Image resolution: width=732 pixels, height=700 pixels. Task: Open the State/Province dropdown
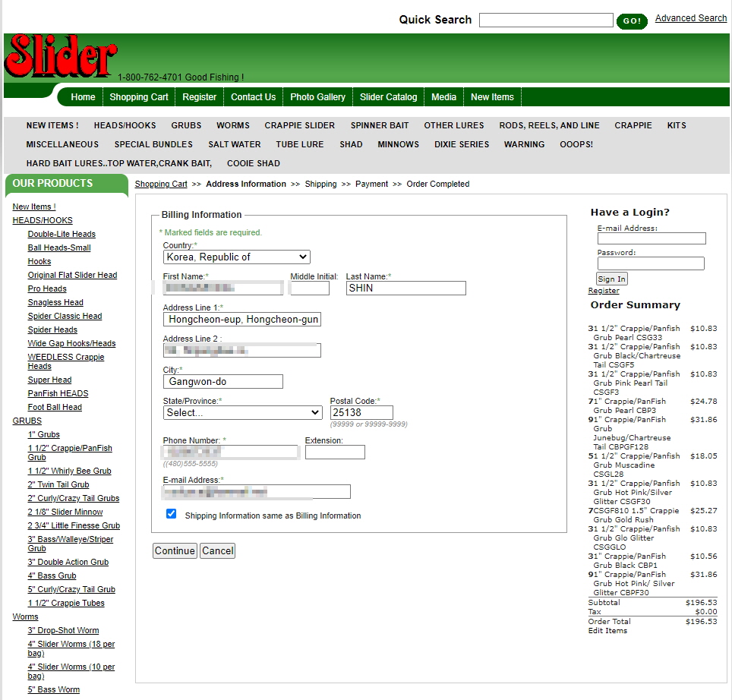pyautogui.click(x=242, y=412)
